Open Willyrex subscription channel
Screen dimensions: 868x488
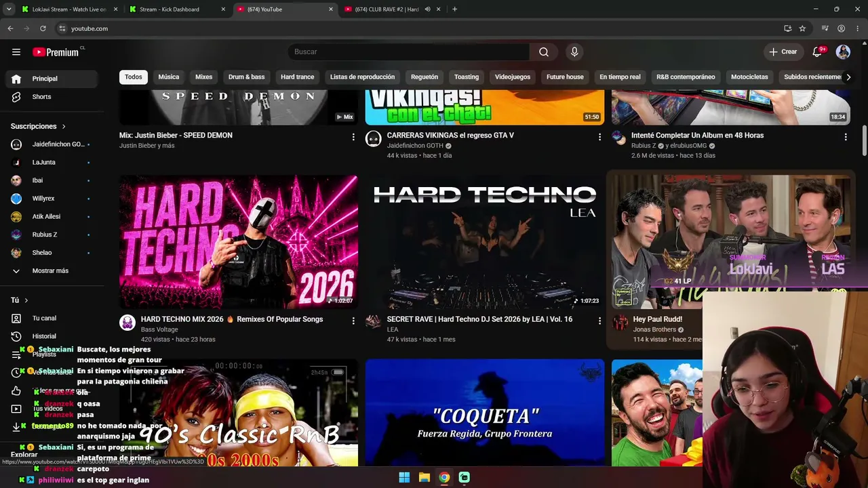[x=52, y=199]
